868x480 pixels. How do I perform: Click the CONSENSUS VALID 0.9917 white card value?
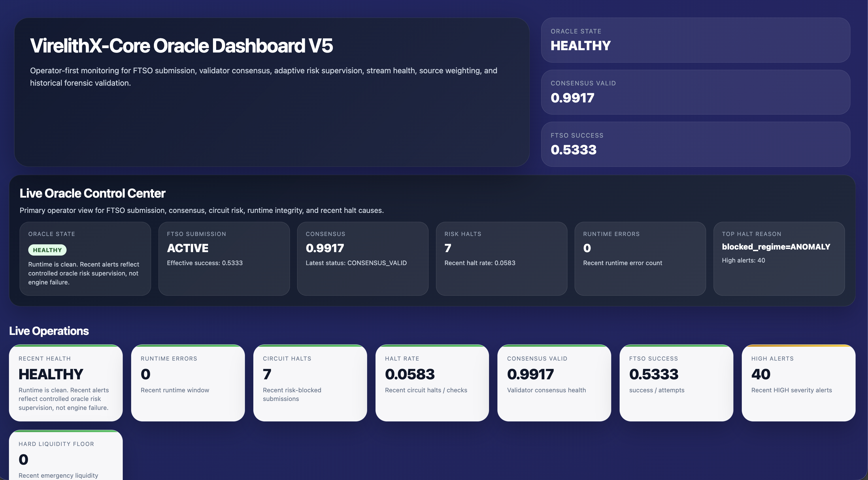coord(530,374)
